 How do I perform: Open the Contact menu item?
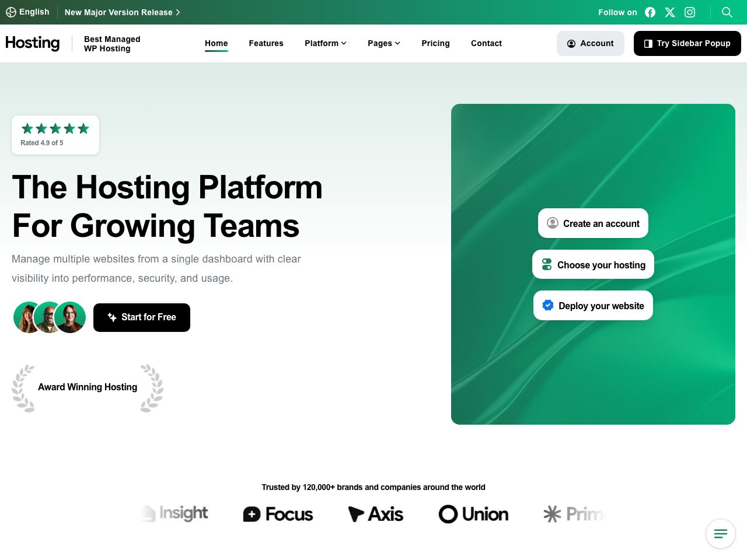[487, 43]
